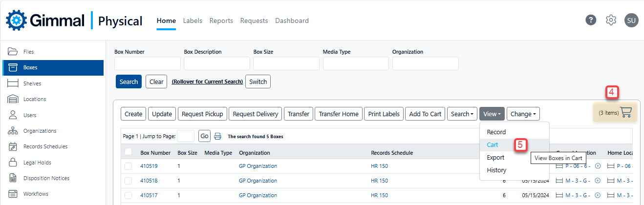Viewport: 644px width, 205px height.
Task: Expand the Search dropdown in the toolbar
Action: point(462,114)
